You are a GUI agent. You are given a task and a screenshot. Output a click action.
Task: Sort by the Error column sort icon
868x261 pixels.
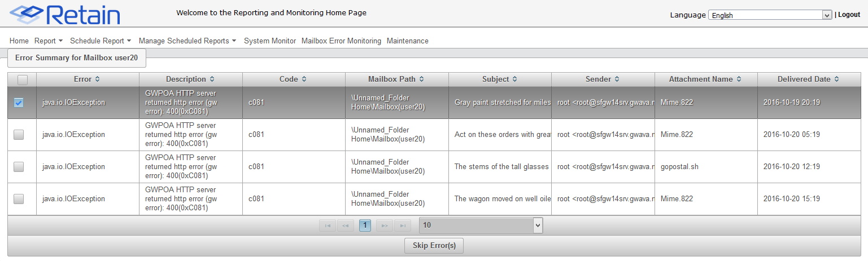[x=97, y=79]
